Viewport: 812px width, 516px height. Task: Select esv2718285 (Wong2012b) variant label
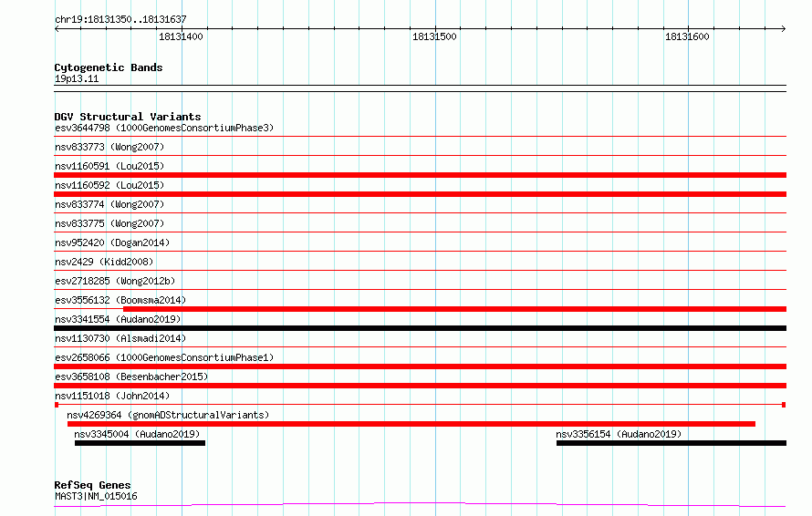[115, 281]
